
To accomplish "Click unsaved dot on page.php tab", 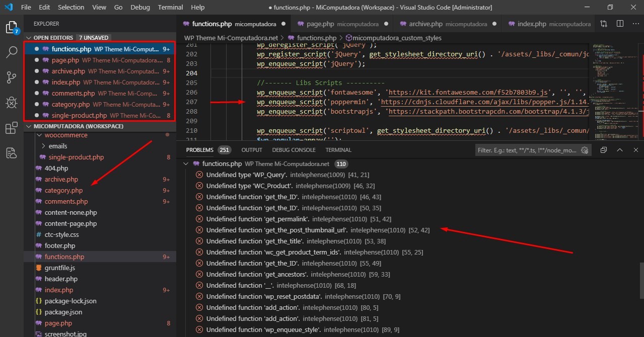I will 387,24.
